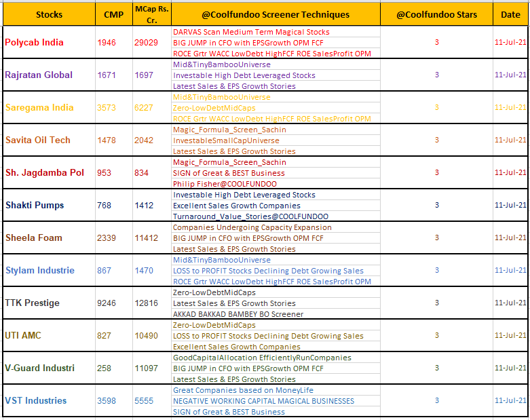Image resolution: width=530 pixels, height=420 pixels.
Task: Click CMP value 867
Action: point(114,270)
